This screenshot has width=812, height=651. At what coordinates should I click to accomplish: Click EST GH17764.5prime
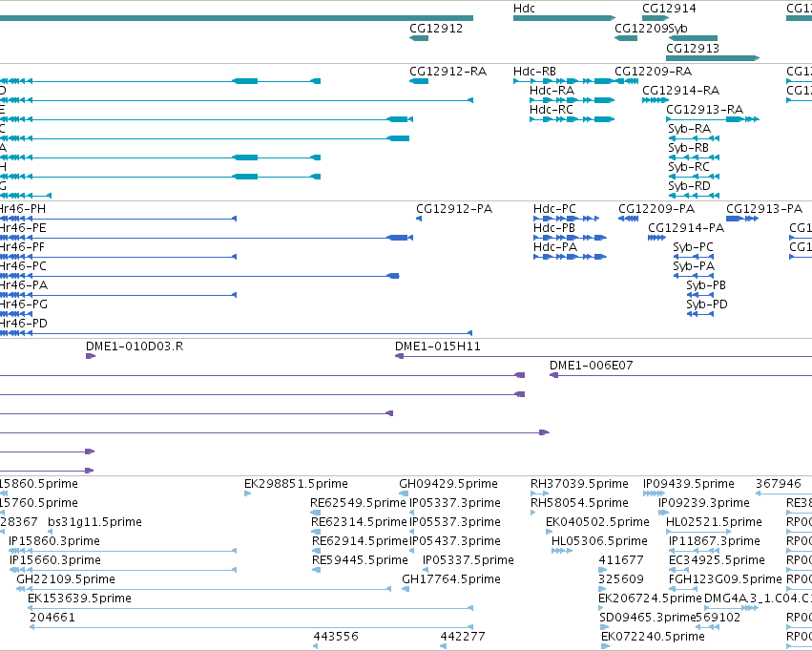(x=451, y=580)
